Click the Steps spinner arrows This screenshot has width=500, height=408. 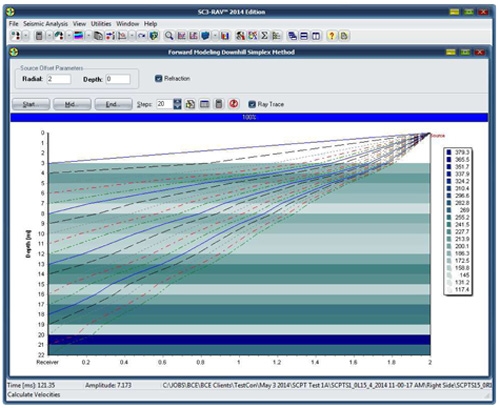(x=177, y=104)
